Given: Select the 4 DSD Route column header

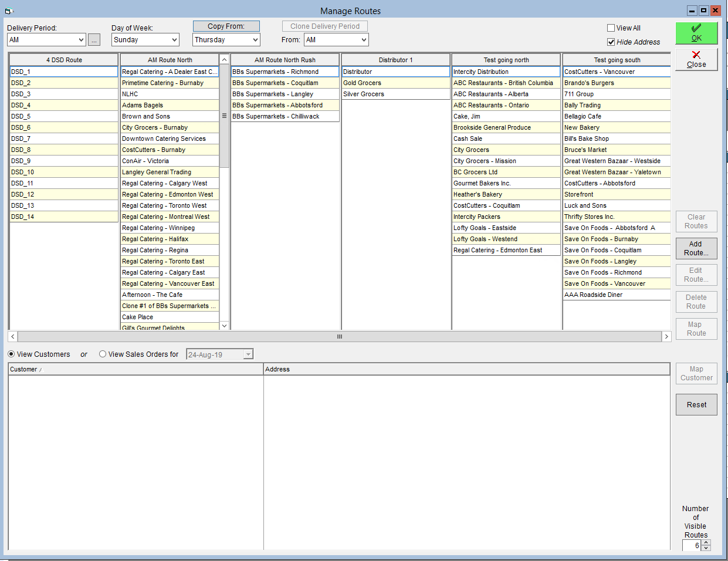Looking at the screenshot, I should point(64,60).
